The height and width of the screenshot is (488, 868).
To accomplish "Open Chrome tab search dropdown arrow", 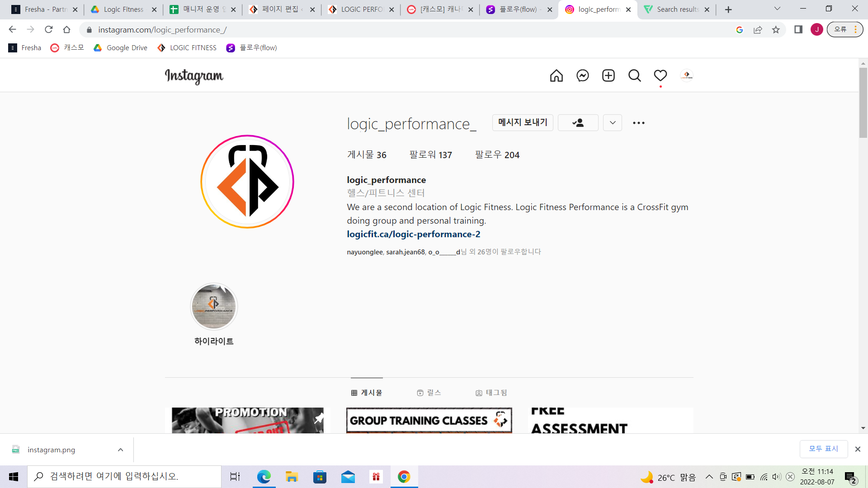I will [x=777, y=9].
